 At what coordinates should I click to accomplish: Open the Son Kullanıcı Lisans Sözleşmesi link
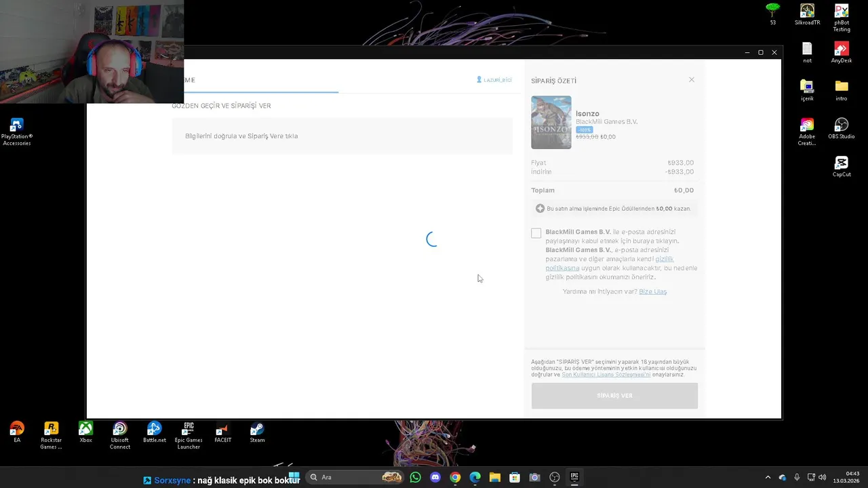(x=606, y=375)
